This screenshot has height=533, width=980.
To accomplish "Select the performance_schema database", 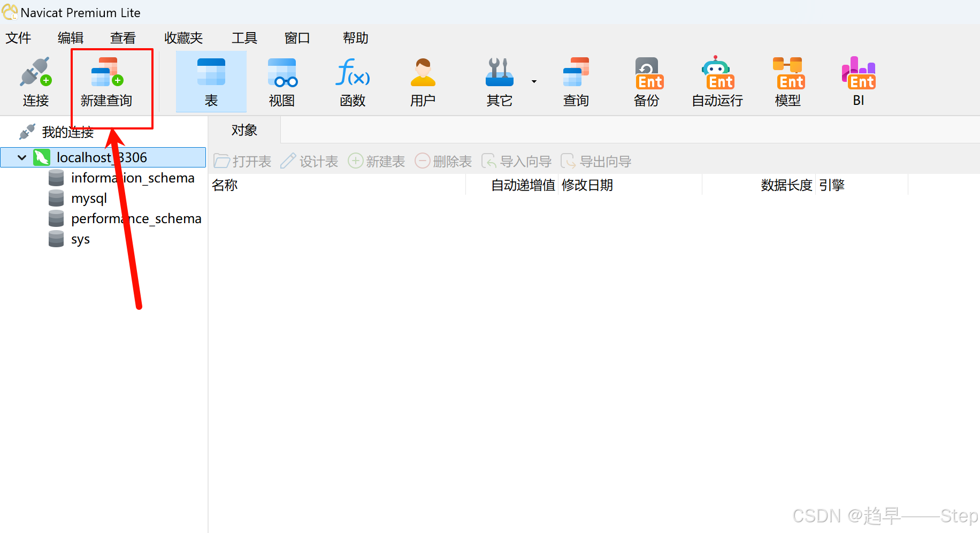I will coord(136,219).
